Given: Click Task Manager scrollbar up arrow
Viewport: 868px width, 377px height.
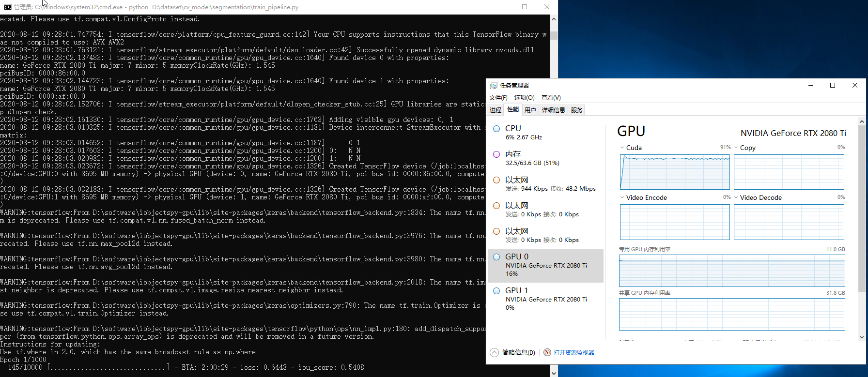Looking at the screenshot, I should 862,121.
